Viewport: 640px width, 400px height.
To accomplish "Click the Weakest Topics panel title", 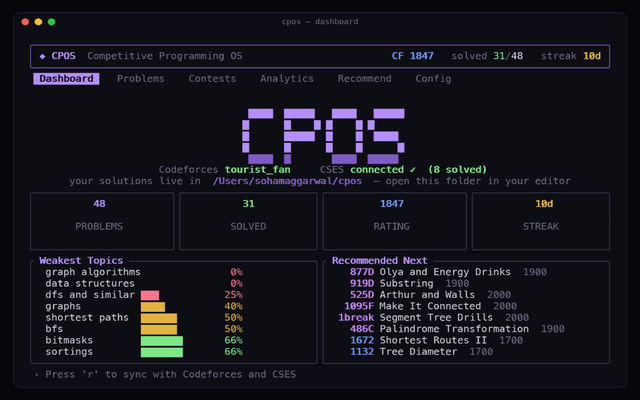I will (x=81, y=260).
